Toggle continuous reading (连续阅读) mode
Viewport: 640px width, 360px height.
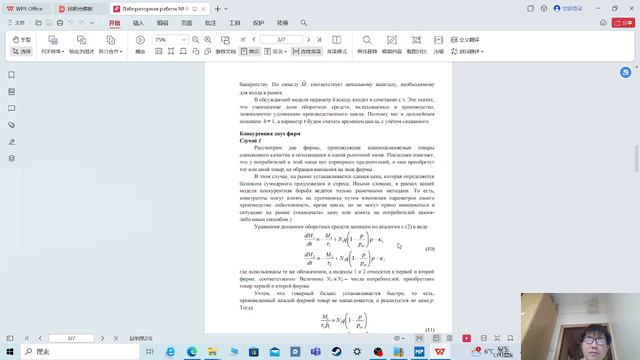[x=307, y=51]
